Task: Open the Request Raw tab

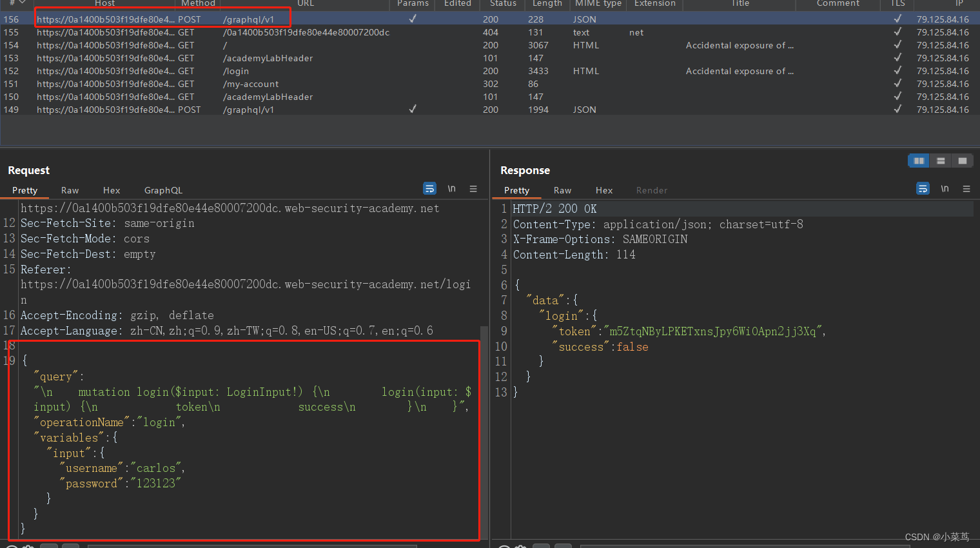Action: (x=70, y=190)
